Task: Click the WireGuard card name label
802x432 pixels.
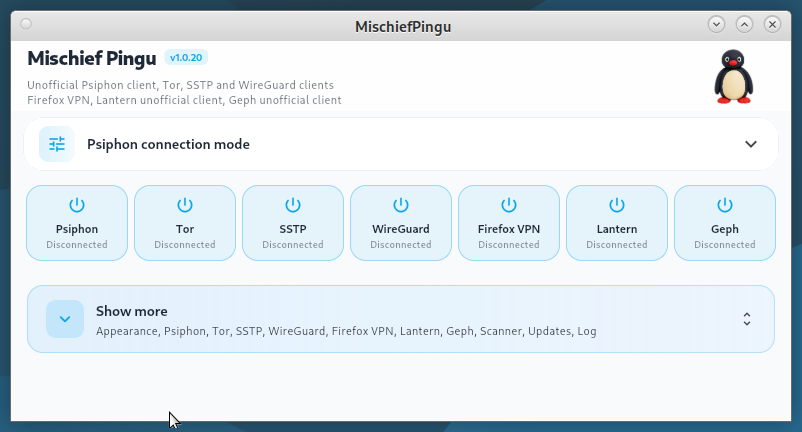Action: 400,229
